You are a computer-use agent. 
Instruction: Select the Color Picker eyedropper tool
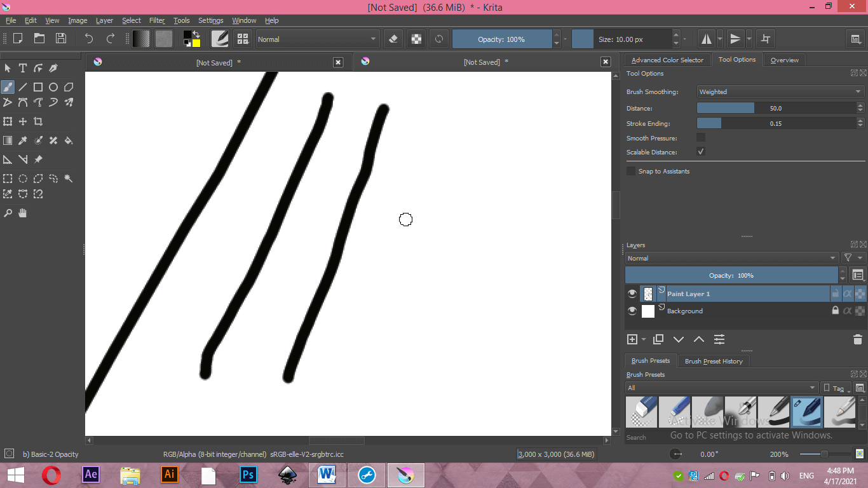tap(23, 140)
